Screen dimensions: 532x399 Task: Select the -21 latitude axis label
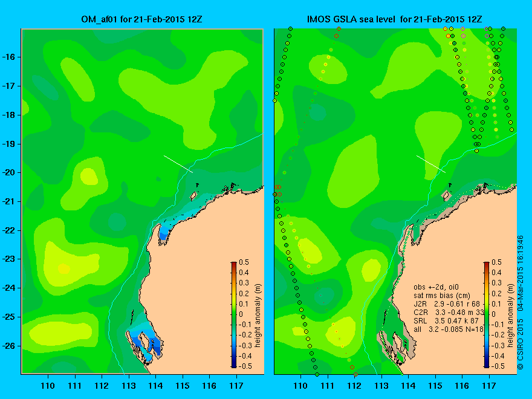(8, 201)
